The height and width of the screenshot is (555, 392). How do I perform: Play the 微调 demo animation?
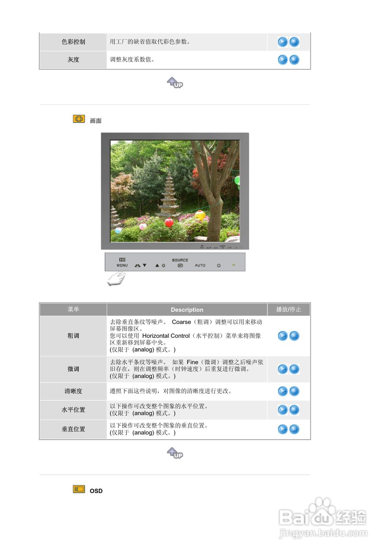tap(283, 369)
